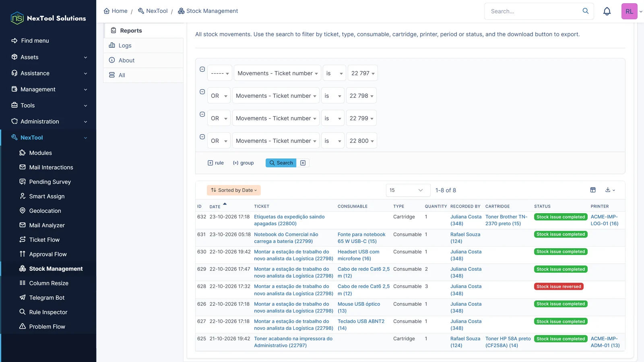The image size is (644, 362).
Task: Select the Reports tab
Action: [144, 31]
